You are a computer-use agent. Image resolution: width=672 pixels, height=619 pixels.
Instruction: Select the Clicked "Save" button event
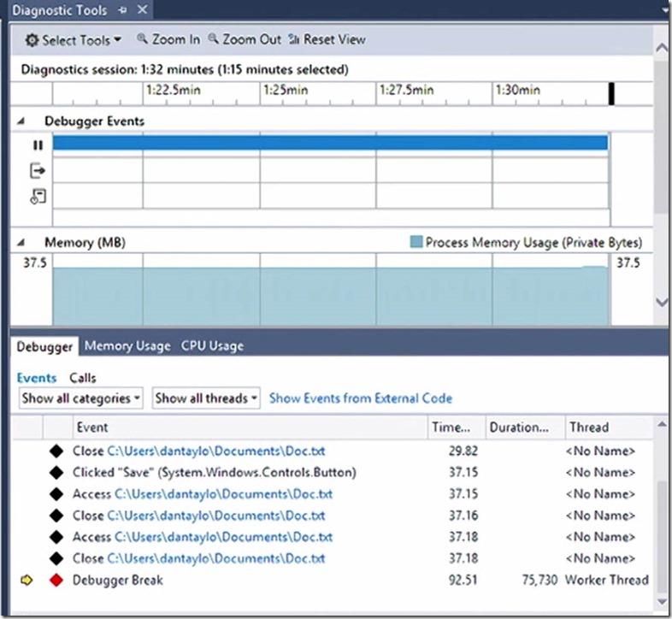click(x=332, y=473)
